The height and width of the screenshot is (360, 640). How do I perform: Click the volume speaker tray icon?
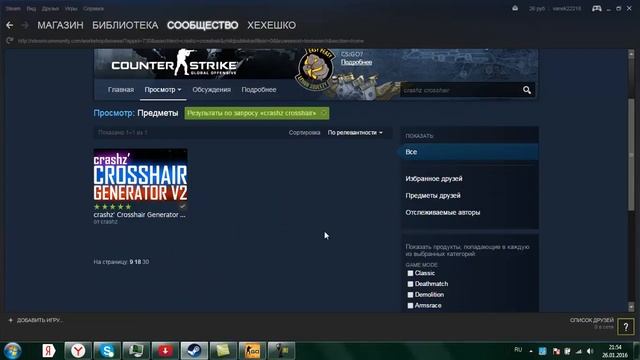(590, 351)
